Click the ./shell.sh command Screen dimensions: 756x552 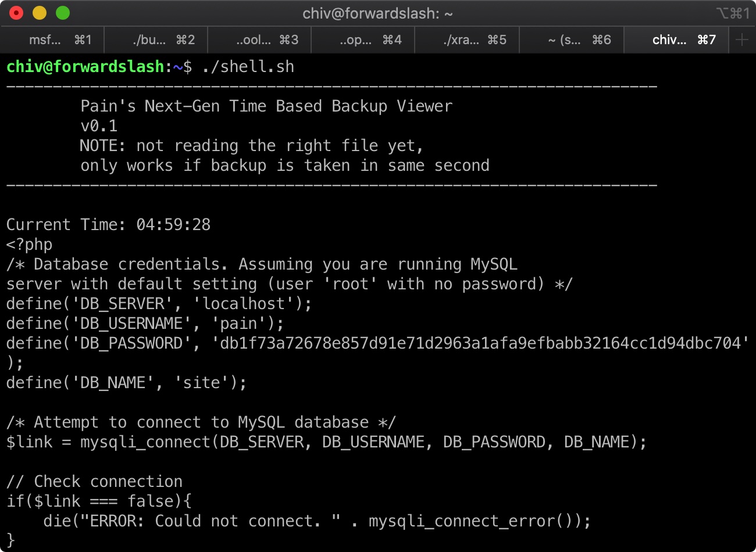tap(248, 67)
